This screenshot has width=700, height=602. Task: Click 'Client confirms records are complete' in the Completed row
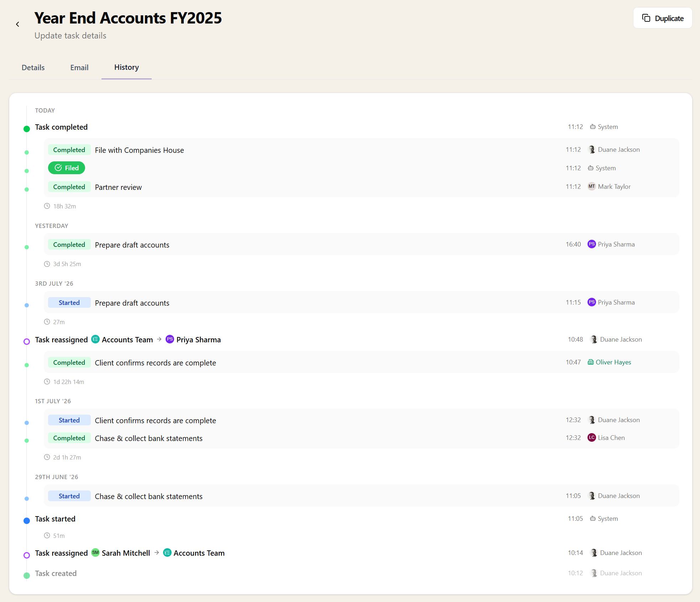point(155,363)
